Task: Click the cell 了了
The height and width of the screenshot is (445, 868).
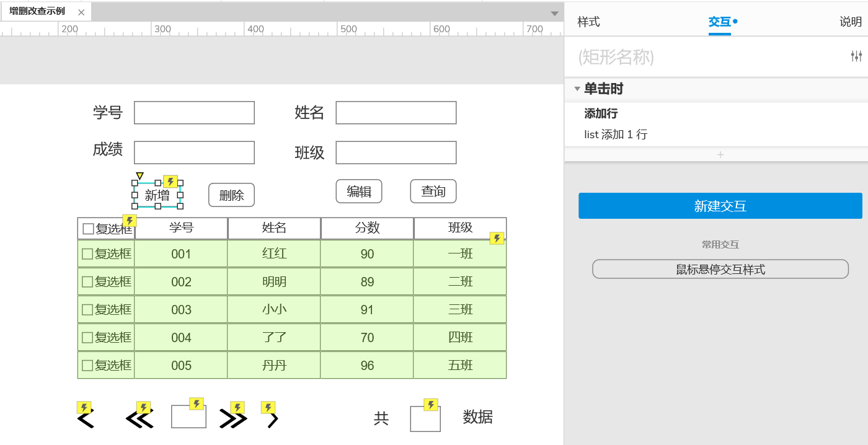Action: click(x=274, y=337)
